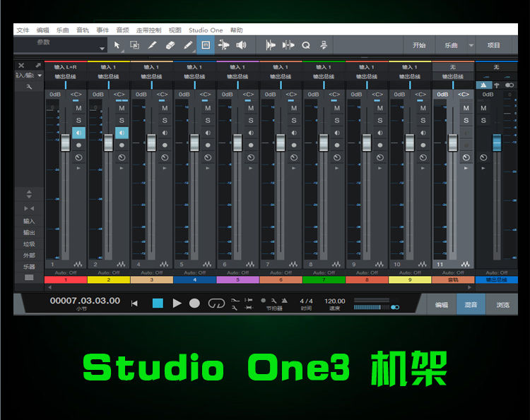The height and width of the screenshot is (420, 530).
Task: Click the 项目 project button
Action: tap(493, 45)
